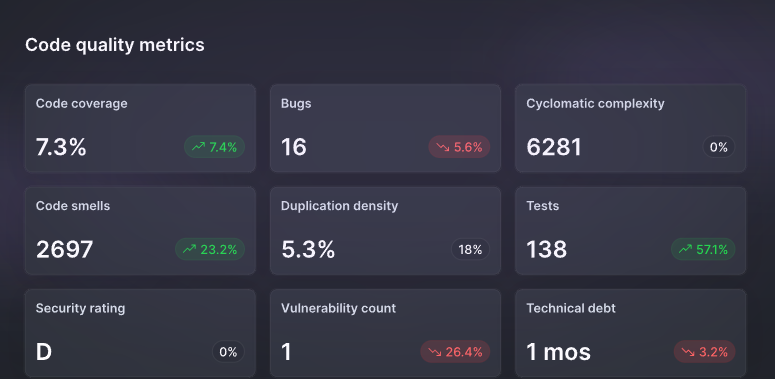Click the upward trend arrow in Code coverage badge

pos(199,147)
